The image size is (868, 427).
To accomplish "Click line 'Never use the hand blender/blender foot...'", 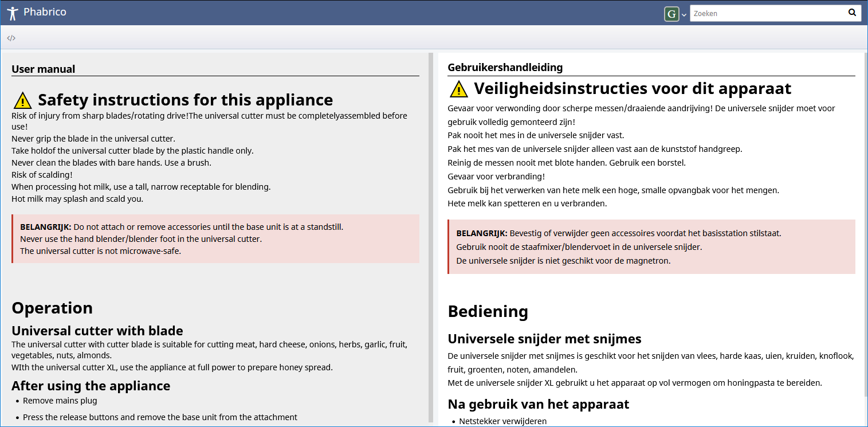I will (141, 239).
